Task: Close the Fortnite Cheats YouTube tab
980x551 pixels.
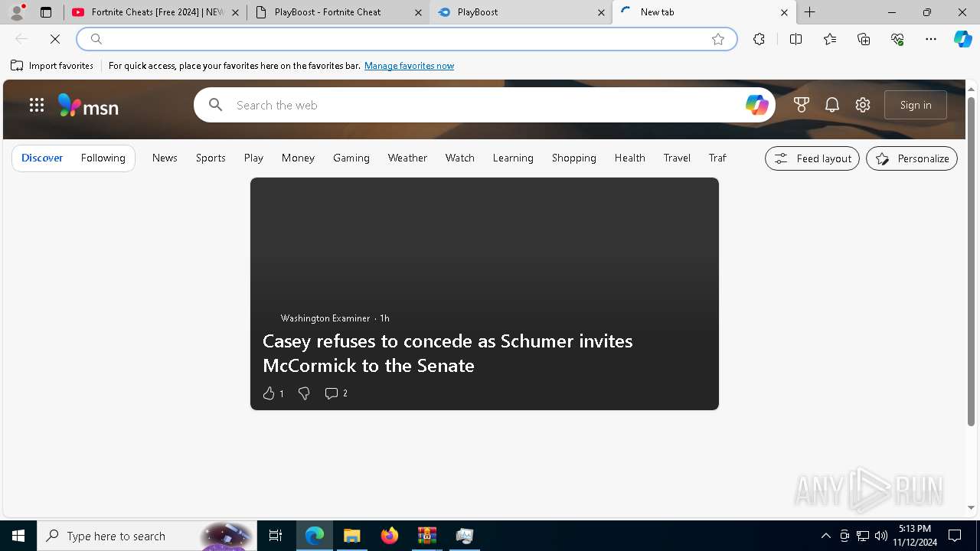Action: (x=235, y=12)
